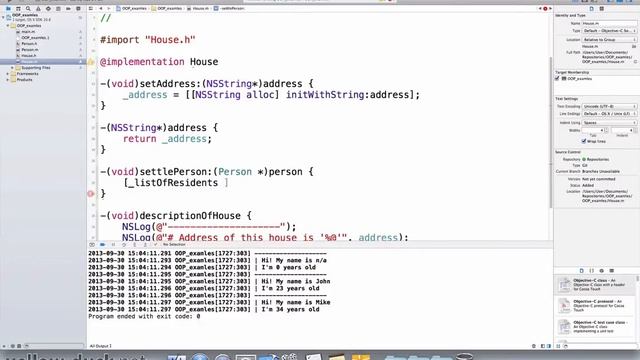Select the highlighted House.m file
This screenshot has width=640, height=360.
point(43,62)
